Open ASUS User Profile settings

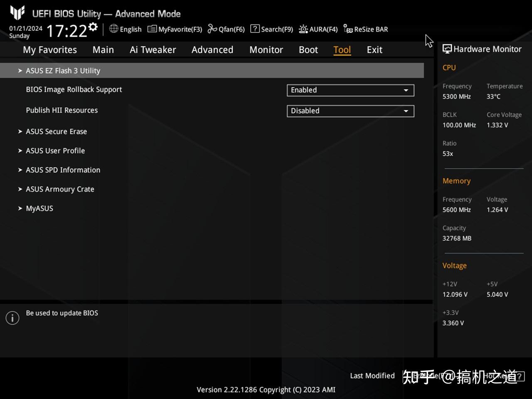55,151
